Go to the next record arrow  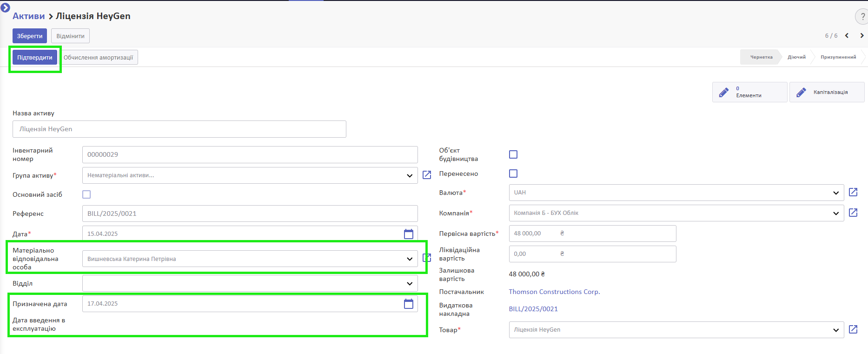point(861,36)
